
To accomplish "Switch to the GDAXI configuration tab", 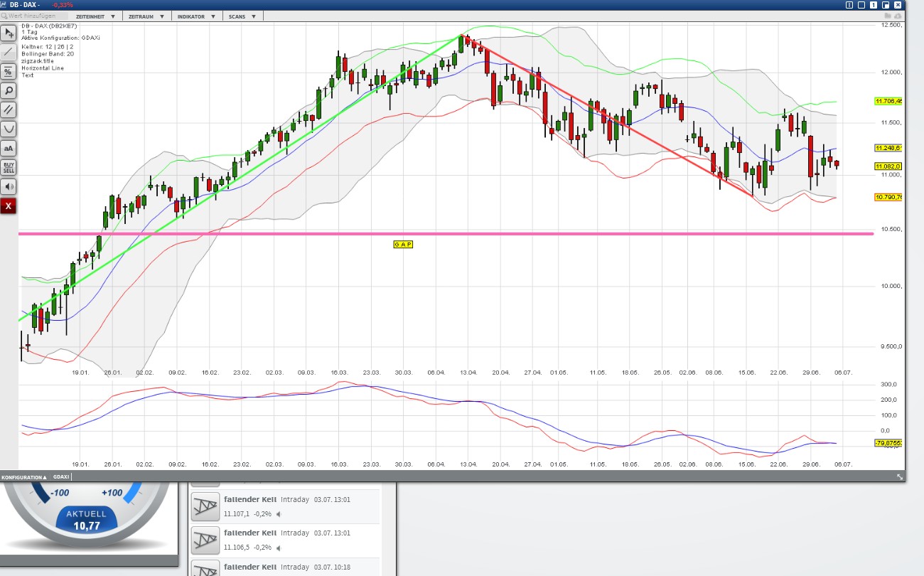I will (x=61, y=477).
